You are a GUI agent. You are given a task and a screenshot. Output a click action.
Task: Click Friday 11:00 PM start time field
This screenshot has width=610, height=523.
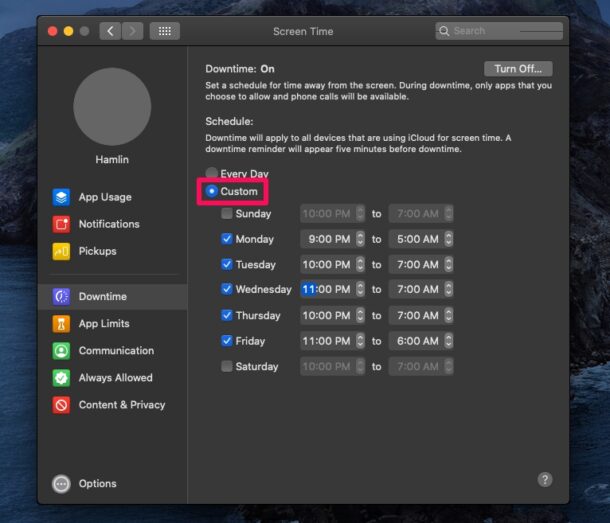pyautogui.click(x=328, y=341)
